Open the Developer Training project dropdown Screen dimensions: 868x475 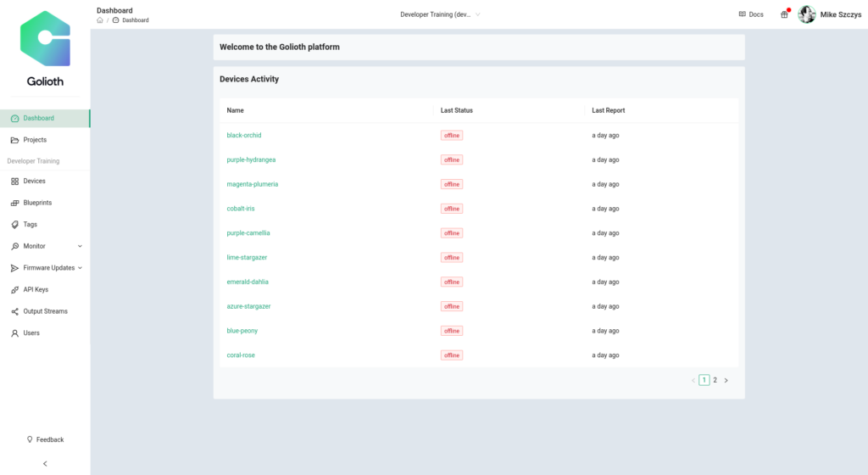(x=440, y=14)
